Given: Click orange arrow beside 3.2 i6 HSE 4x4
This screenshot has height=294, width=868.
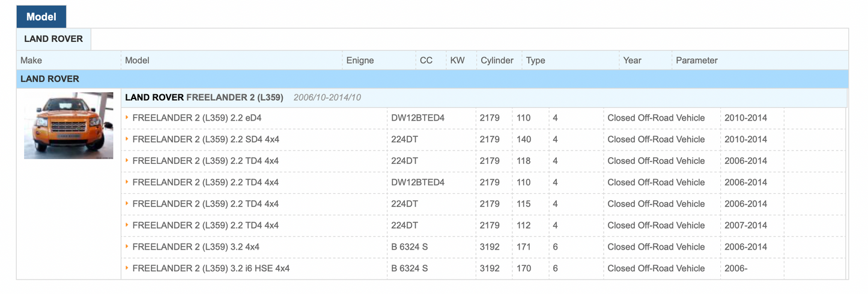Looking at the screenshot, I should (127, 268).
